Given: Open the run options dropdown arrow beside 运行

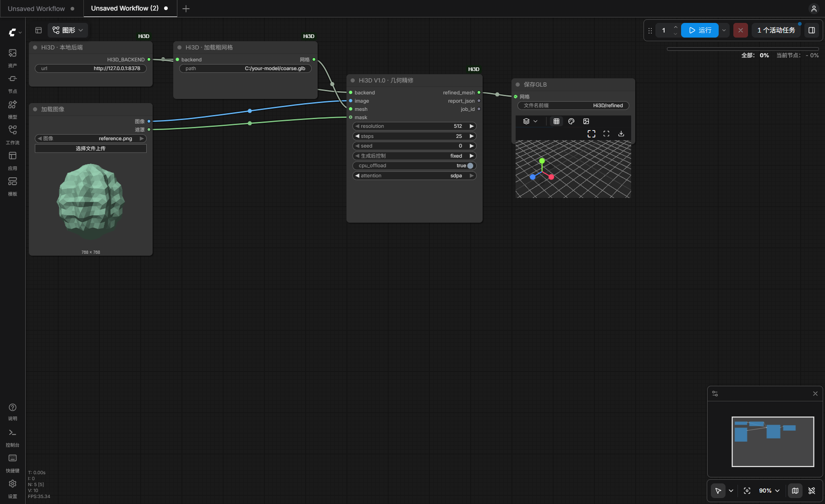Looking at the screenshot, I should [724, 30].
